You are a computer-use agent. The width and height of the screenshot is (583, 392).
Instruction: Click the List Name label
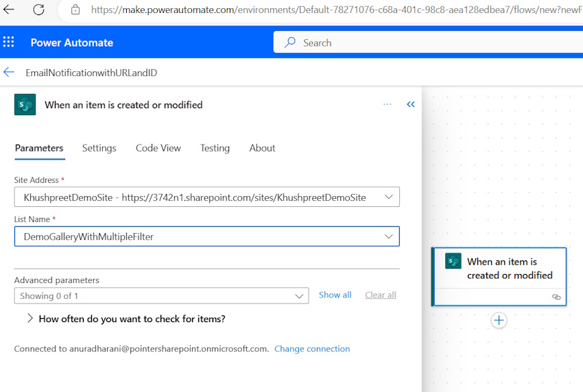pyautogui.click(x=32, y=219)
